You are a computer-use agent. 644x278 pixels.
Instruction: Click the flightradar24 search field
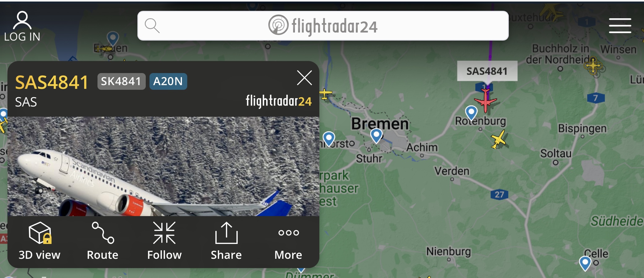point(323,26)
